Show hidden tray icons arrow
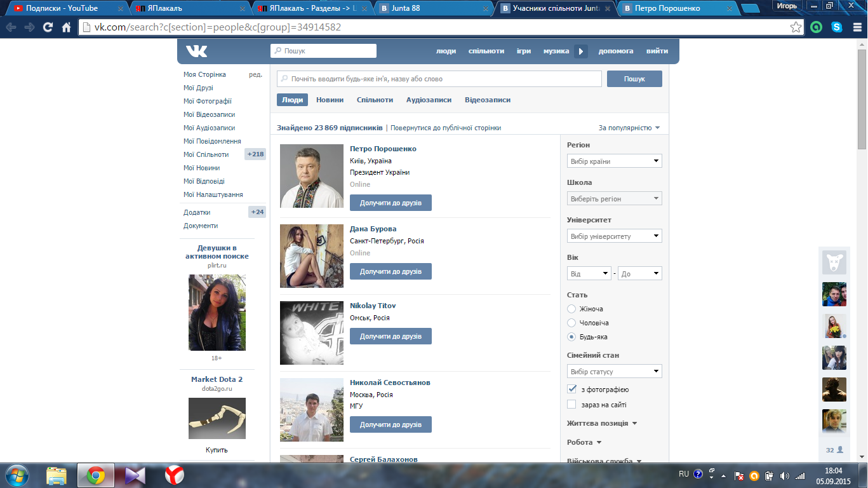 [x=723, y=475]
